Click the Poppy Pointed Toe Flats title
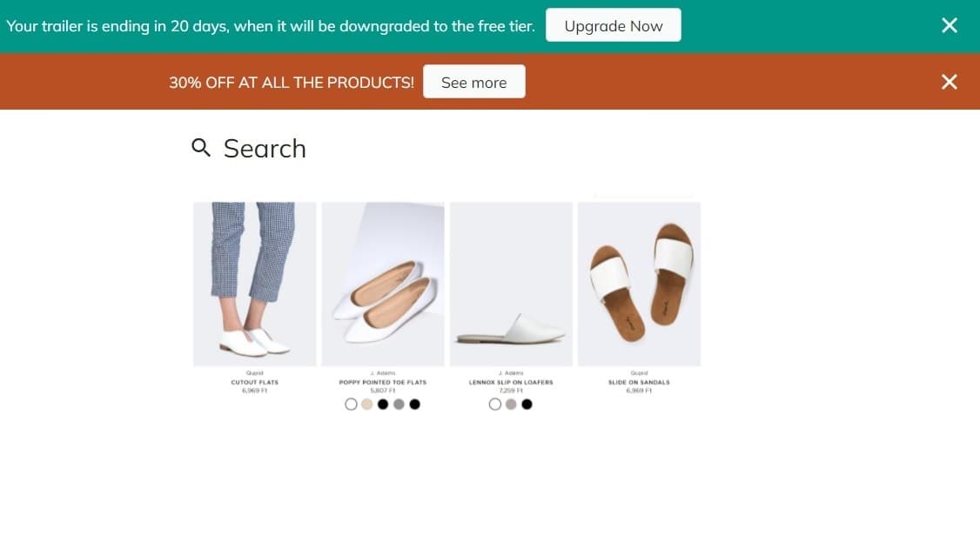 [383, 383]
